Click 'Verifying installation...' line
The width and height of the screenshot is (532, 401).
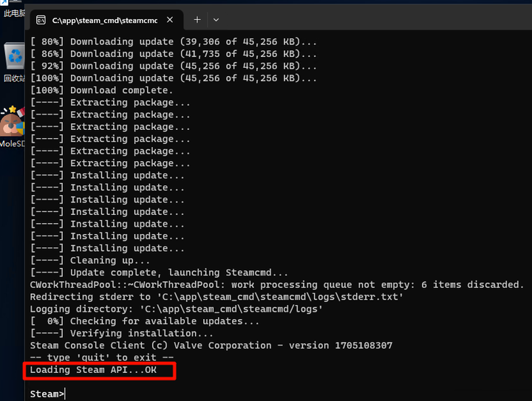tap(121, 333)
